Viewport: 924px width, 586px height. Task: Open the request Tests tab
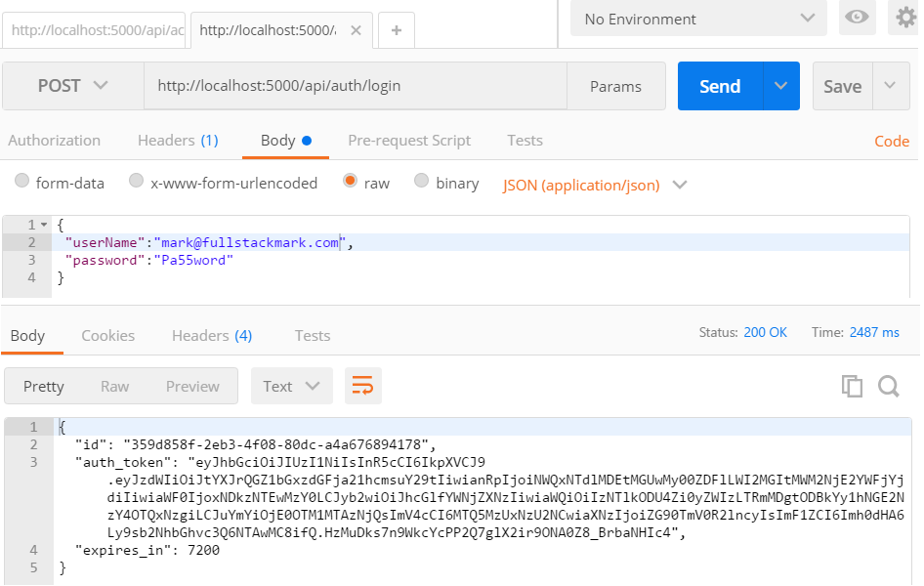(x=525, y=141)
